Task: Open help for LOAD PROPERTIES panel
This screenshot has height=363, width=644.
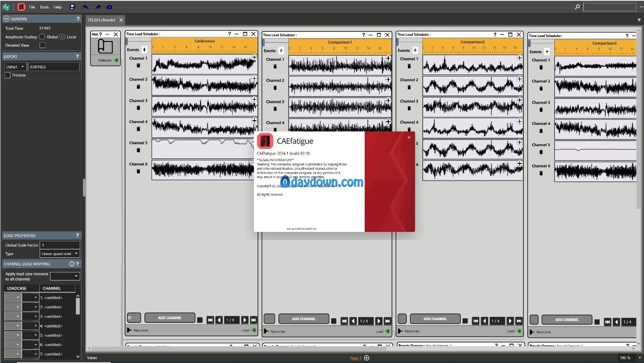Action: (78, 235)
